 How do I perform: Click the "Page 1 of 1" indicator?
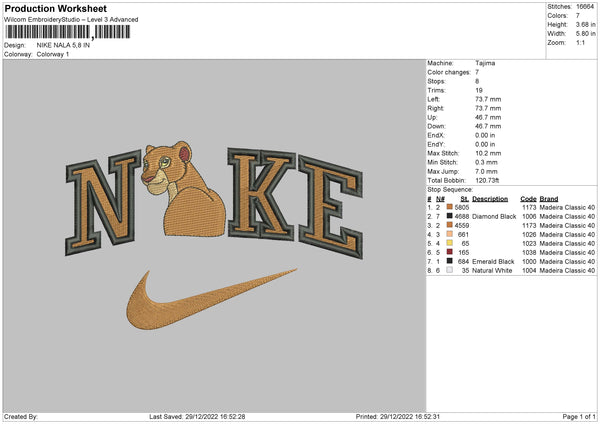point(579,416)
